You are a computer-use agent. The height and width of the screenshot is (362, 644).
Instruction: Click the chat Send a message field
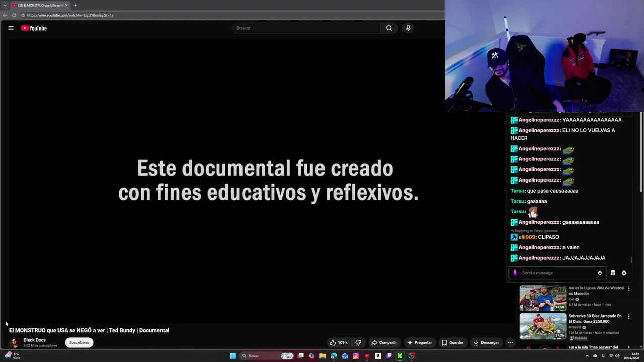coord(557,273)
